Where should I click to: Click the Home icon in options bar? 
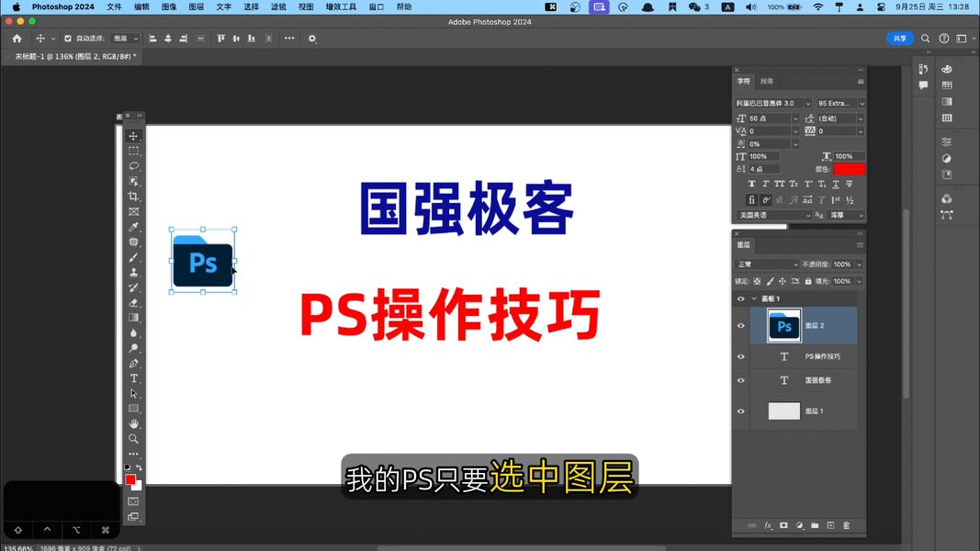pyautogui.click(x=17, y=38)
